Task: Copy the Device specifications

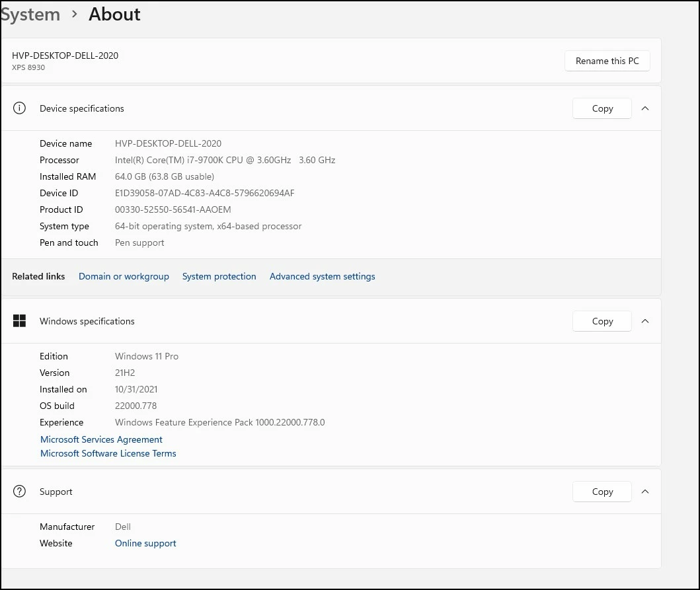Action: click(x=602, y=108)
